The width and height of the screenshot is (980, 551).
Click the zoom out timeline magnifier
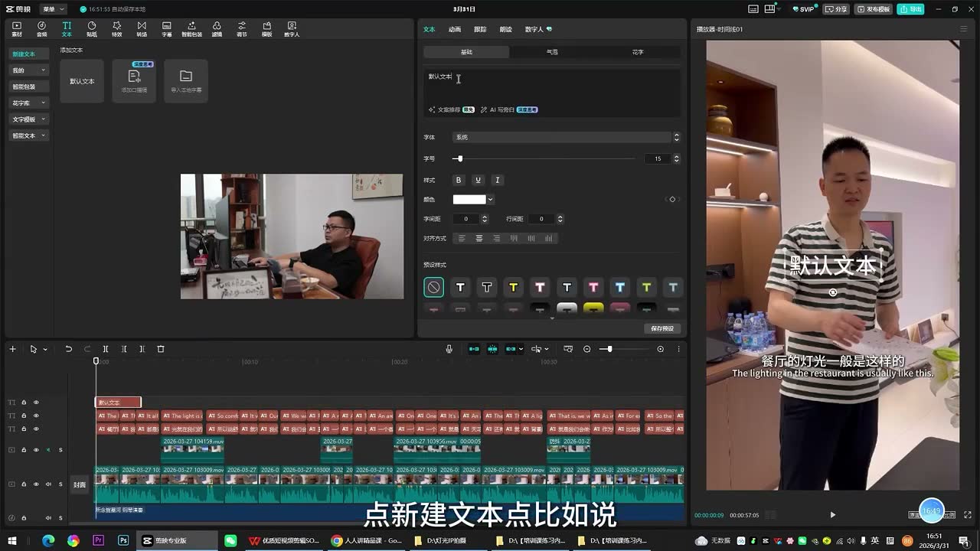pyautogui.click(x=587, y=349)
